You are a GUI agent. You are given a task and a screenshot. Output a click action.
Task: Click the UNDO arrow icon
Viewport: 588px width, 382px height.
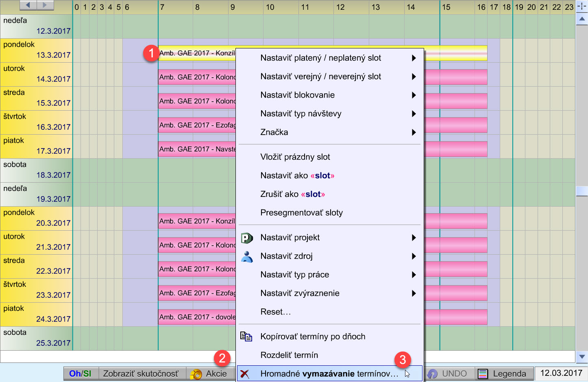pyautogui.click(x=433, y=374)
